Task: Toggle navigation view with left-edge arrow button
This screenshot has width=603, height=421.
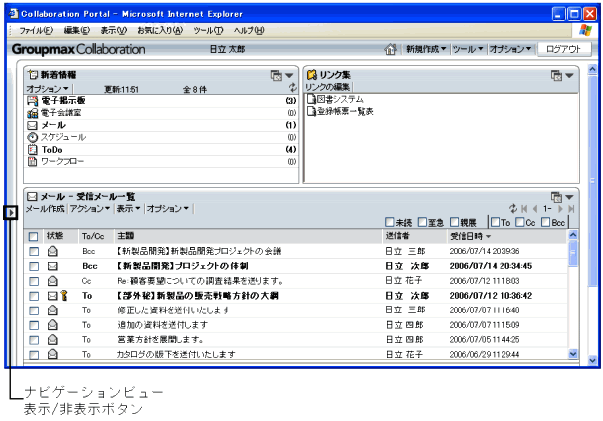Action: tap(9, 212)
